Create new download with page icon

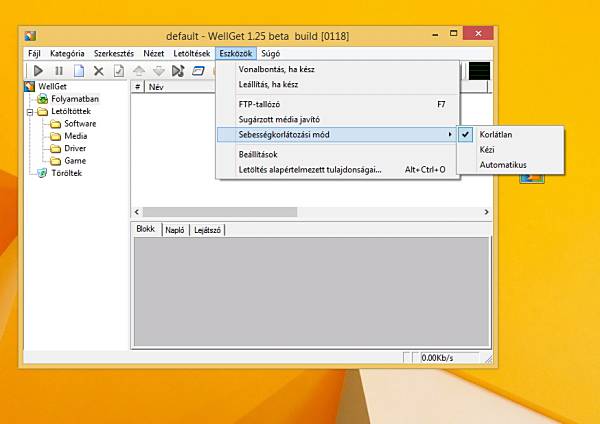[x=79, y=71]
